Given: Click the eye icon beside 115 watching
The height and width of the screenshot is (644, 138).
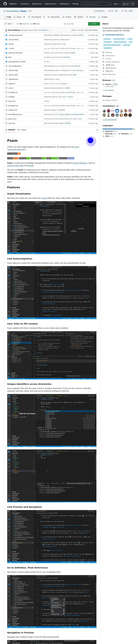Looking at the screenshot, I should point(103,68).
